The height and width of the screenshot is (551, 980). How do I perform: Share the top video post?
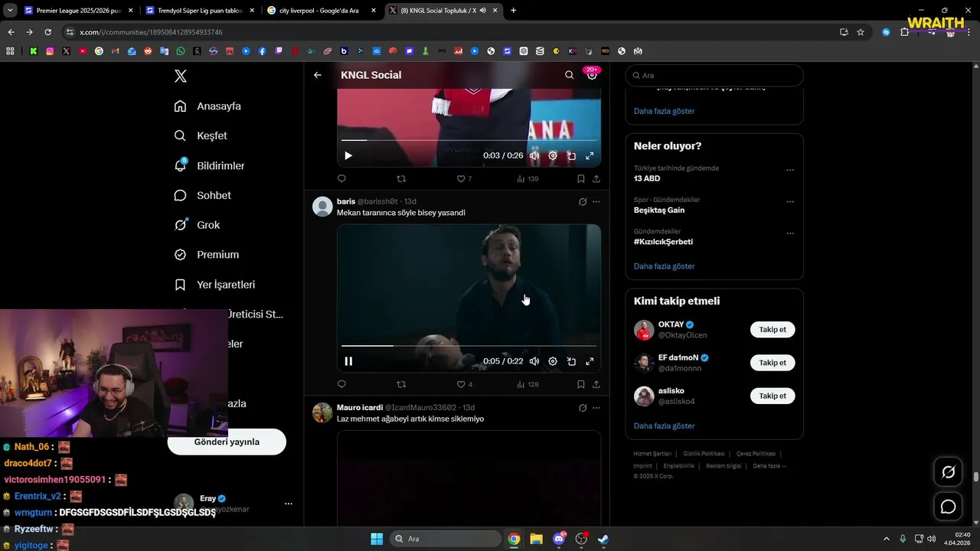[x=596, y=178]
